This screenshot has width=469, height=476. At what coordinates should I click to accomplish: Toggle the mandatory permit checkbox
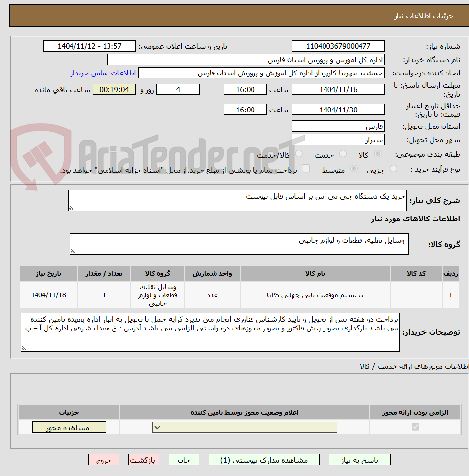[415, 427]
